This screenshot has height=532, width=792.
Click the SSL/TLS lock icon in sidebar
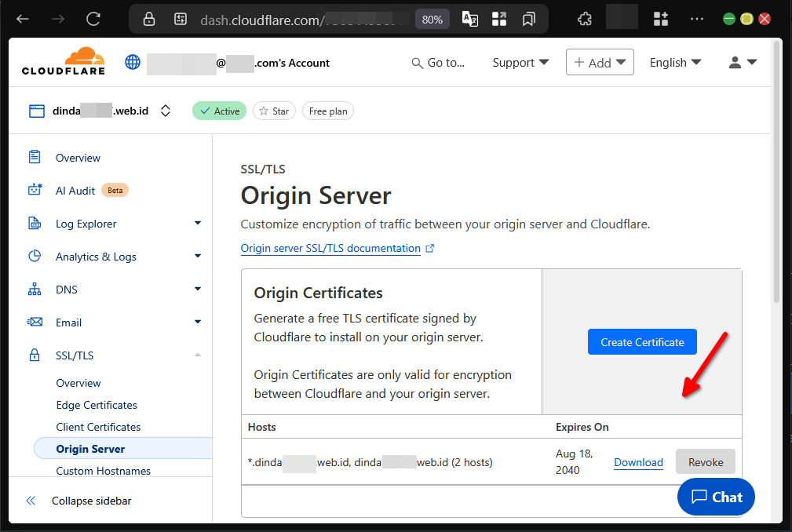pyautogui.click(x=35, y=355)
